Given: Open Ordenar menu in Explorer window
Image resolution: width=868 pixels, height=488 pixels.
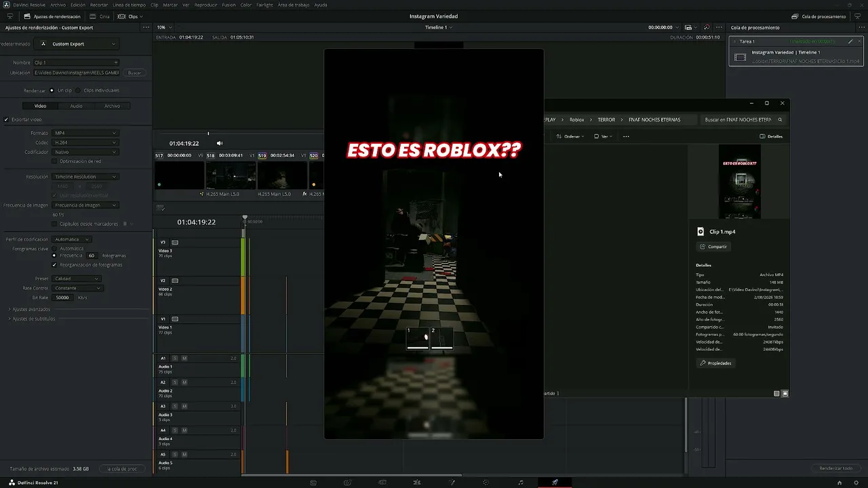Looking at the screenshot, I should pos(570,136).
